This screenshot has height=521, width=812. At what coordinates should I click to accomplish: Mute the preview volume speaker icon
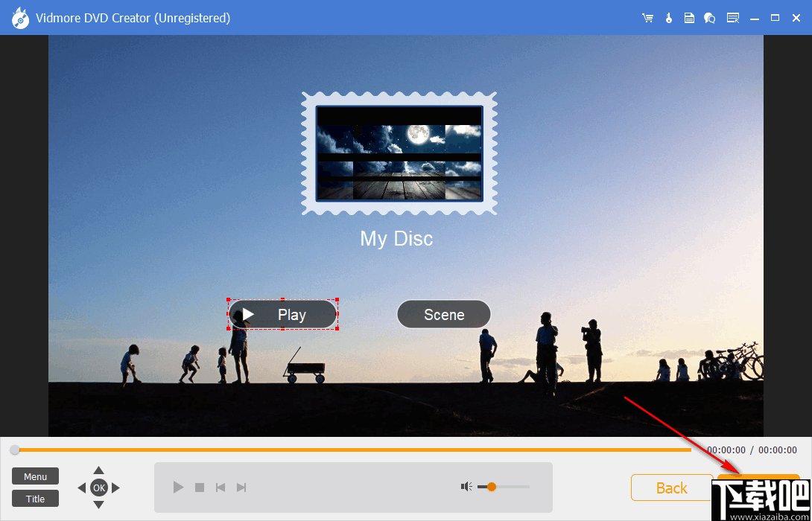tap(466, 487)
